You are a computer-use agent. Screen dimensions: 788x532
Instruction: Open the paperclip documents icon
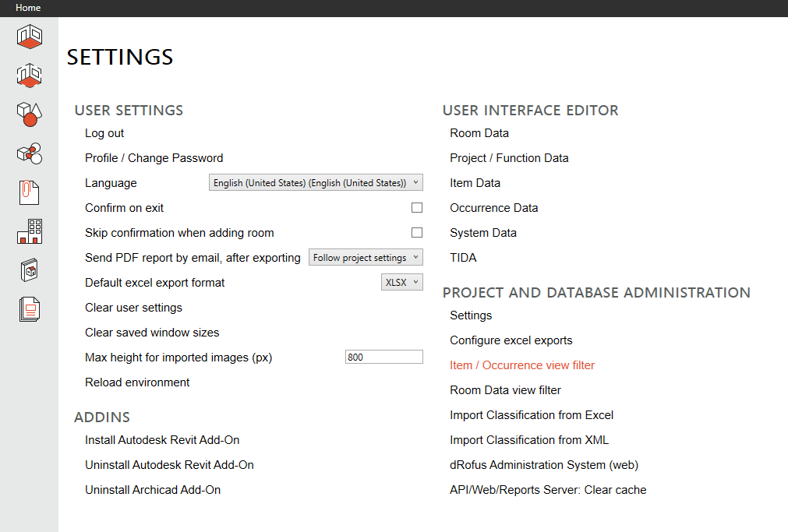pos(29,192)
